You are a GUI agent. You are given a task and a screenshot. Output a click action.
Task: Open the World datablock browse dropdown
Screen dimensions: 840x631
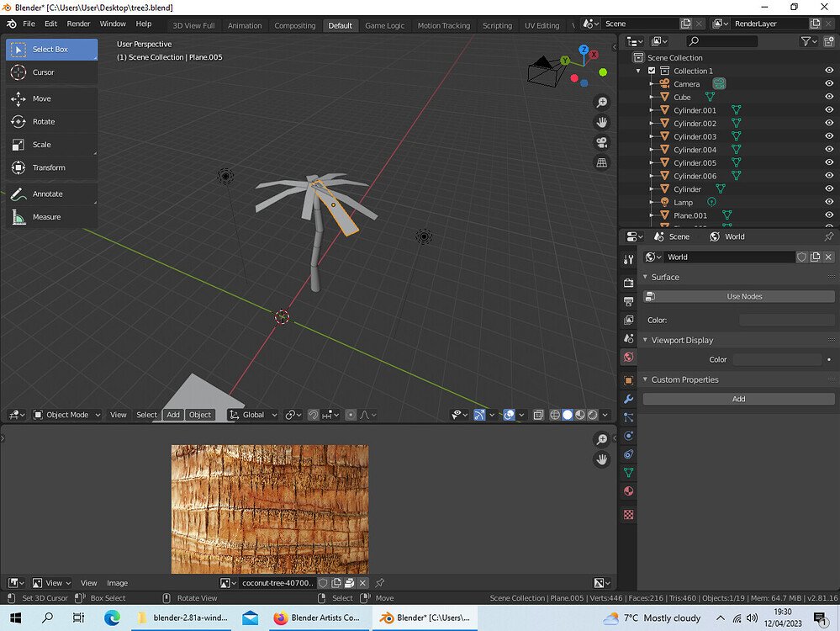point(653,257)
